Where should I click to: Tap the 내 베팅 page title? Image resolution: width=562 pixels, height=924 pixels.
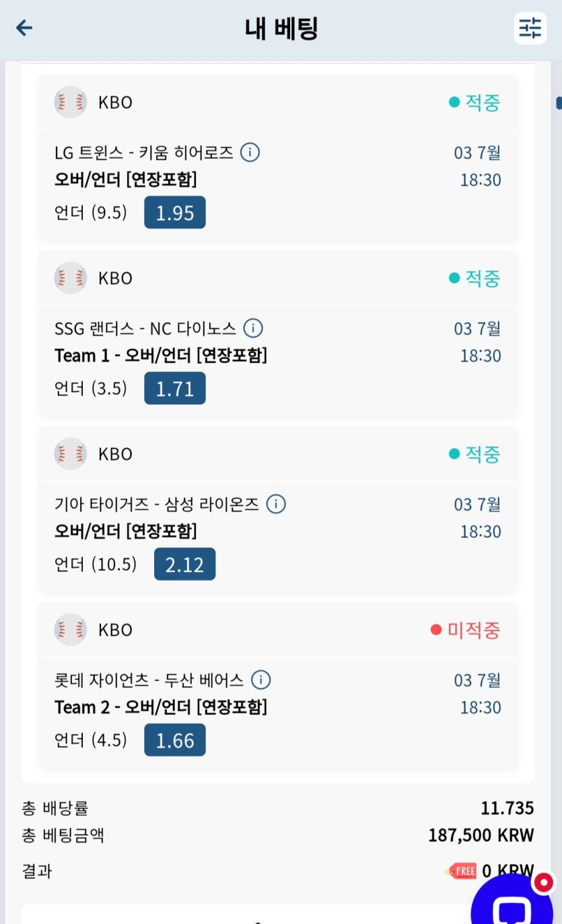(x=281, y=28)
